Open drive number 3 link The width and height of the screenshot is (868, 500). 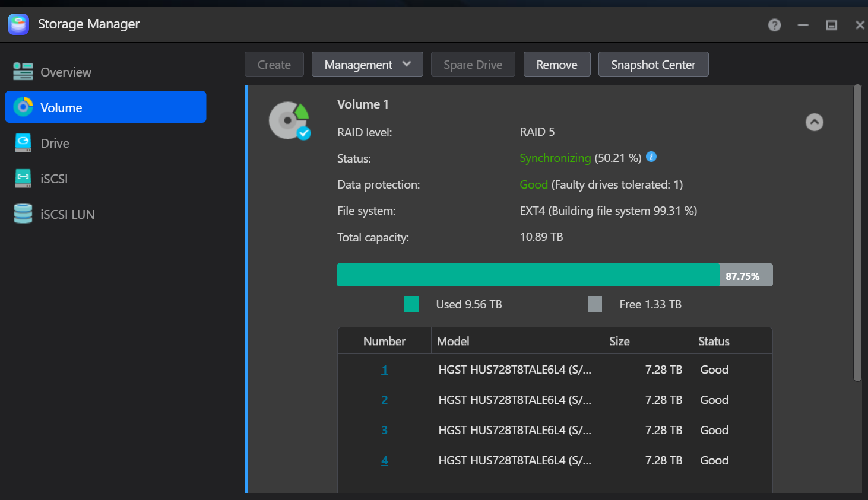(x=384, y=431)
